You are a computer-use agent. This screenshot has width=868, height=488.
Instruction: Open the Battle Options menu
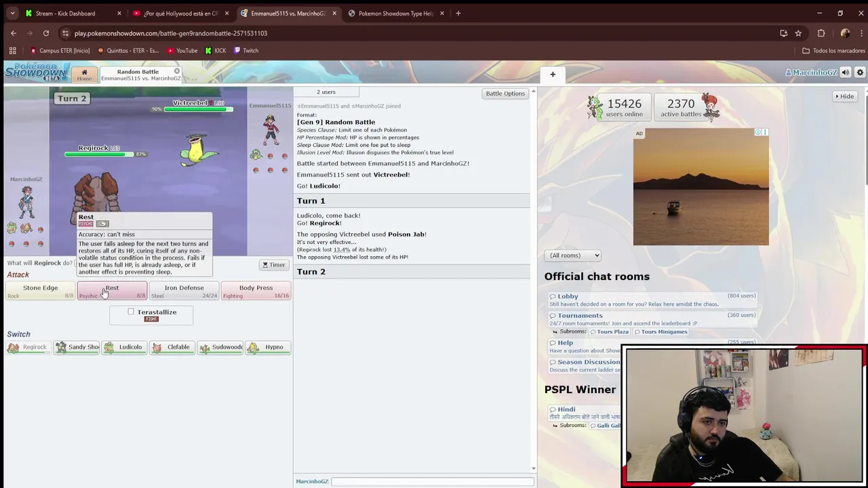(505, 94)
